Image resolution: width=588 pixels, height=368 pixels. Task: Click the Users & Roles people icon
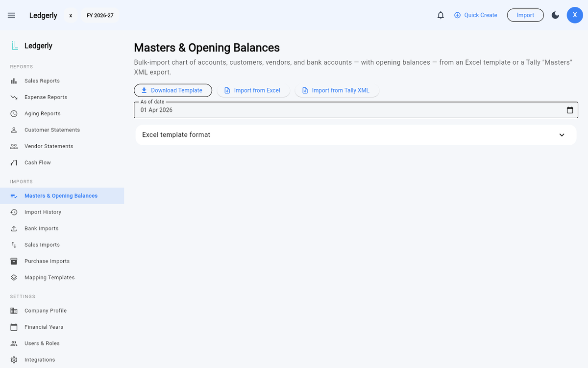pos(14,343)
